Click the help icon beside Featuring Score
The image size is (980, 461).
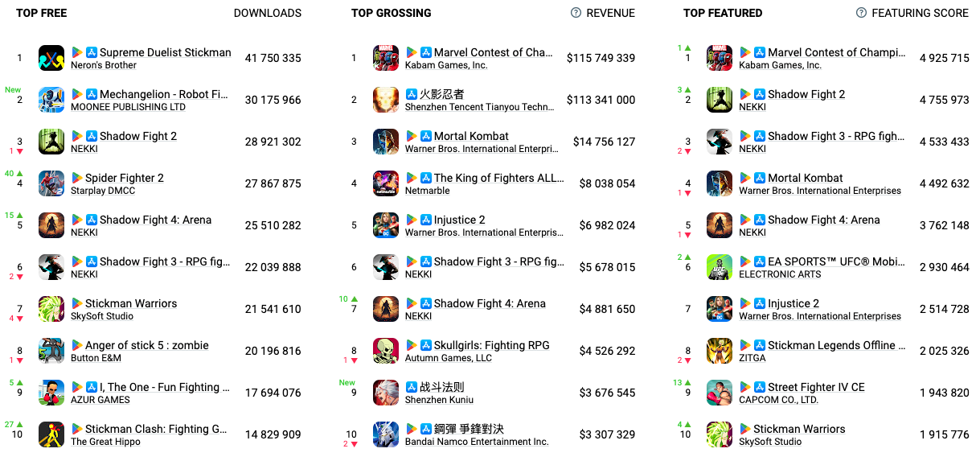[861, 13]
